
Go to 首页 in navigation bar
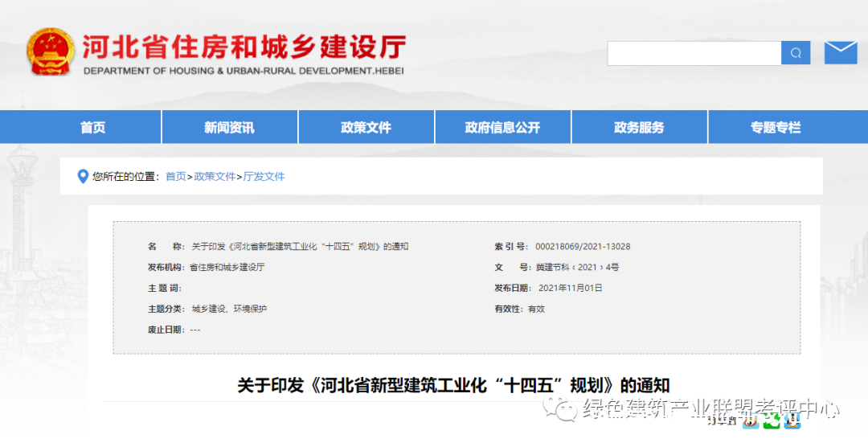click(92, 128)
